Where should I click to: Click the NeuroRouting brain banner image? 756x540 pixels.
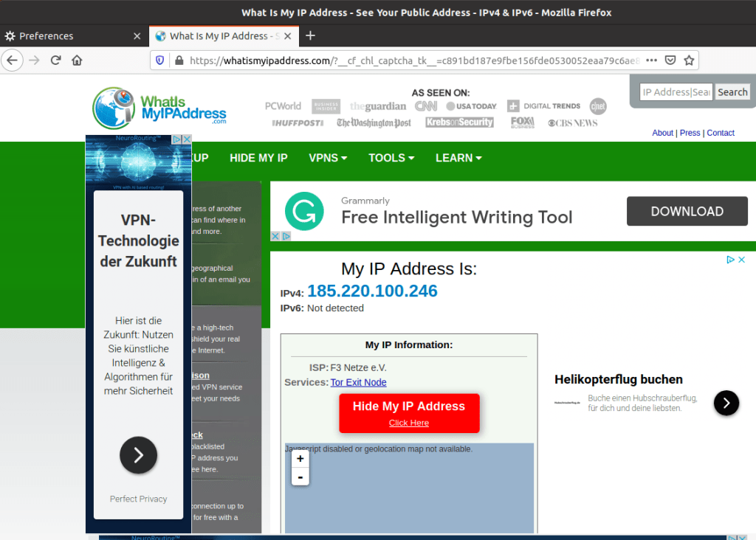[x=138, y=163]
